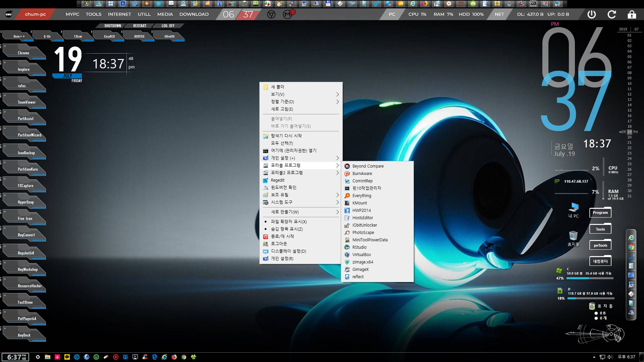Select 탐색기 다시 시작 menu entry
Image resolution: width=644 pixels, height=362 pixels.
tap(301, 136)
